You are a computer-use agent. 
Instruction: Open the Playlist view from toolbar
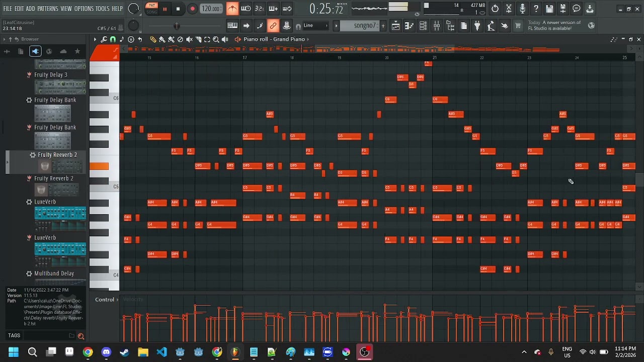click(x=396, y=26)
